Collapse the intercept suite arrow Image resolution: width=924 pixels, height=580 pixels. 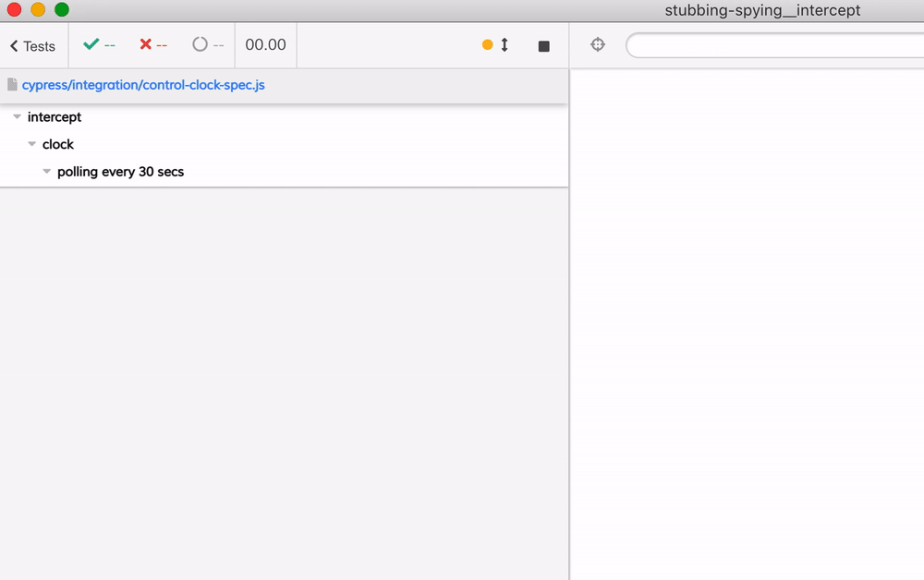point(18,117)
